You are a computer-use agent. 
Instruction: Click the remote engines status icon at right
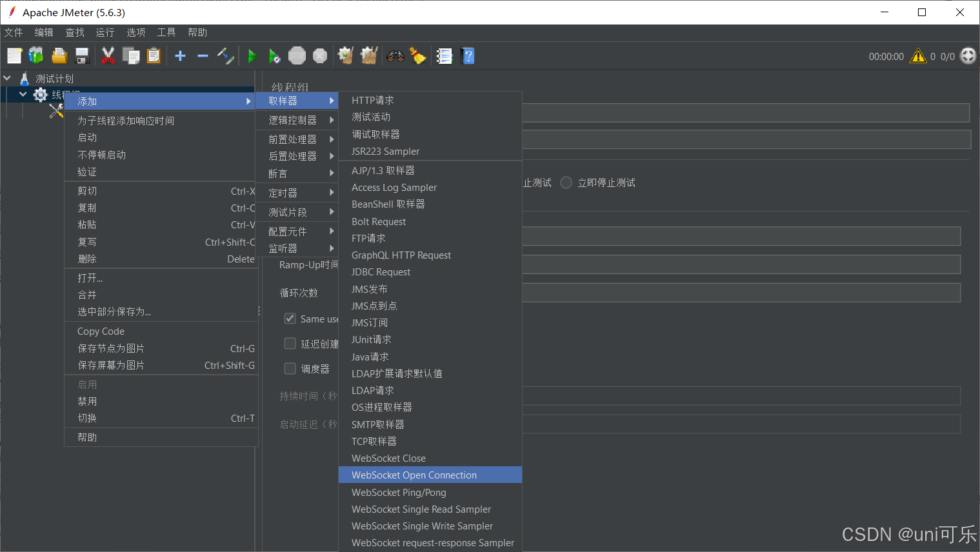point(968,56)
